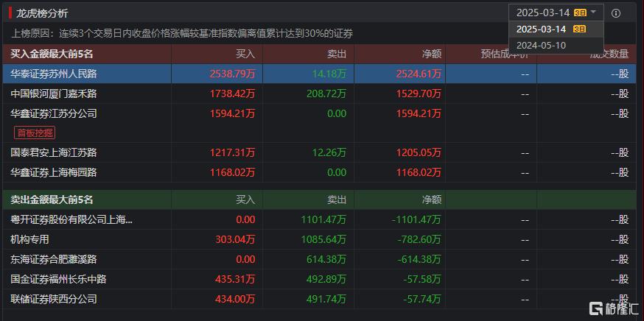The height and width of the screenshot is (321, 644).
Task: Select 联储证券陕西分公司 broker name
Action: click(x=54, y=299)
